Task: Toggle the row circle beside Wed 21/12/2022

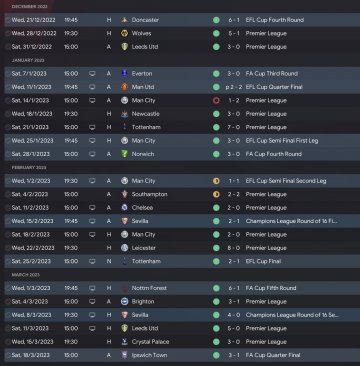Action: 8,20
